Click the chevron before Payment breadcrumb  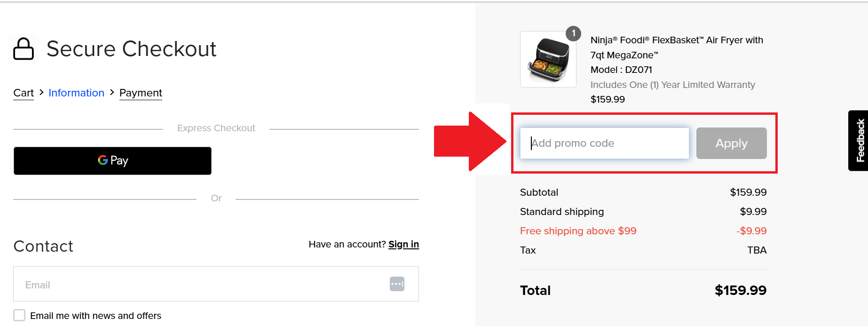click(x=112, y=93)
